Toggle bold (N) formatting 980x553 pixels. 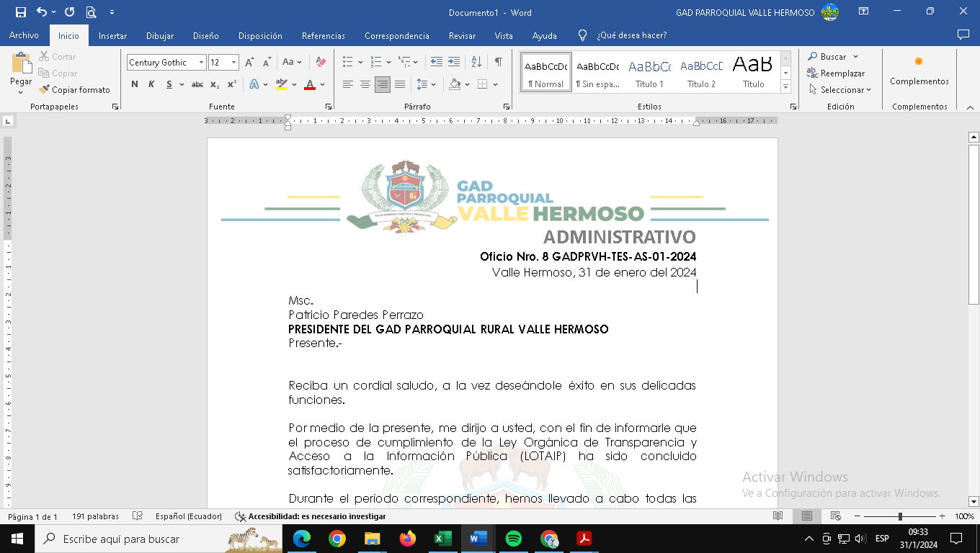point(135,84)
